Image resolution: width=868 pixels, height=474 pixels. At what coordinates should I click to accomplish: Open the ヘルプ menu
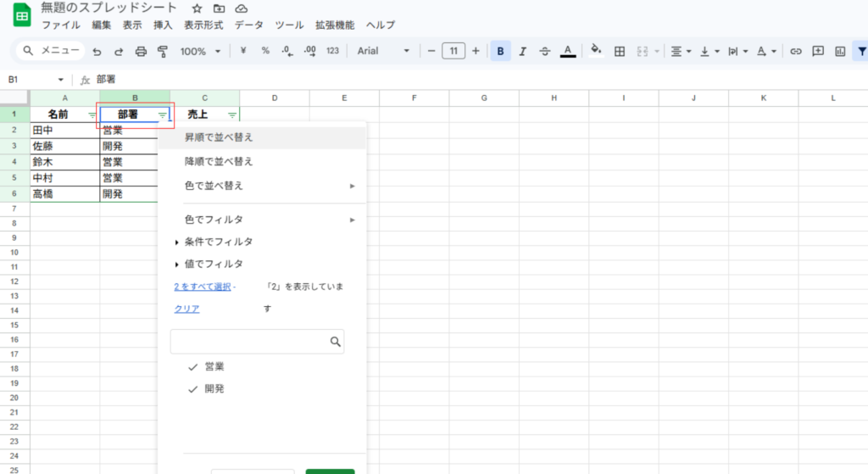tap(381, 25)
